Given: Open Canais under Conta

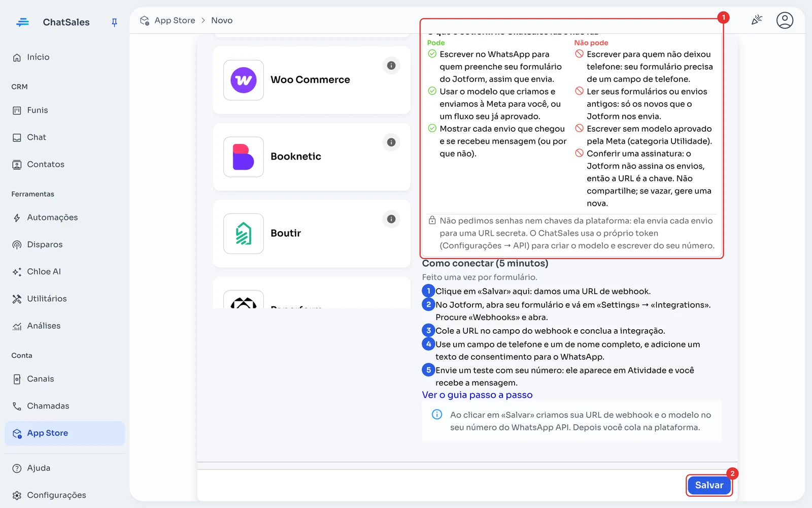Looking at the screenshot, I should coord(65,379).
